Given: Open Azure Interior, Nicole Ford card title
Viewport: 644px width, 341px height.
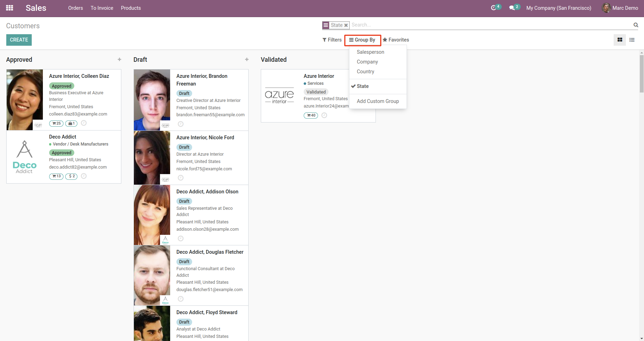Looking at the screenshot, I should (205, 138).
